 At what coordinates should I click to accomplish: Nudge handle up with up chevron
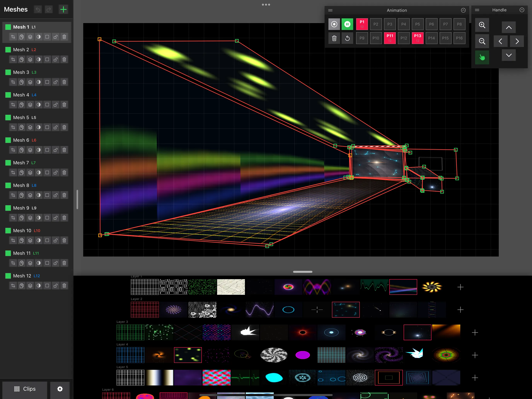[509, 27]
